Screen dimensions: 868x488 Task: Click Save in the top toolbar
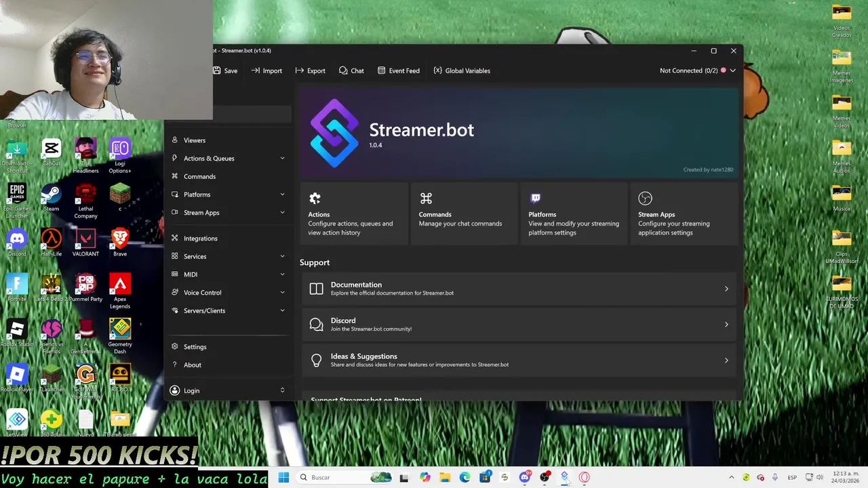pos(226,70)
